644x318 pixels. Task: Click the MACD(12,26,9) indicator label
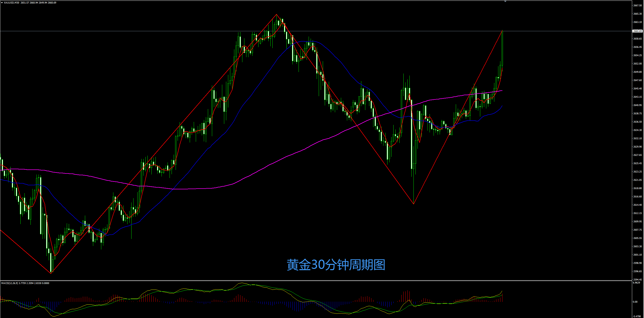(x=9, y=283)
